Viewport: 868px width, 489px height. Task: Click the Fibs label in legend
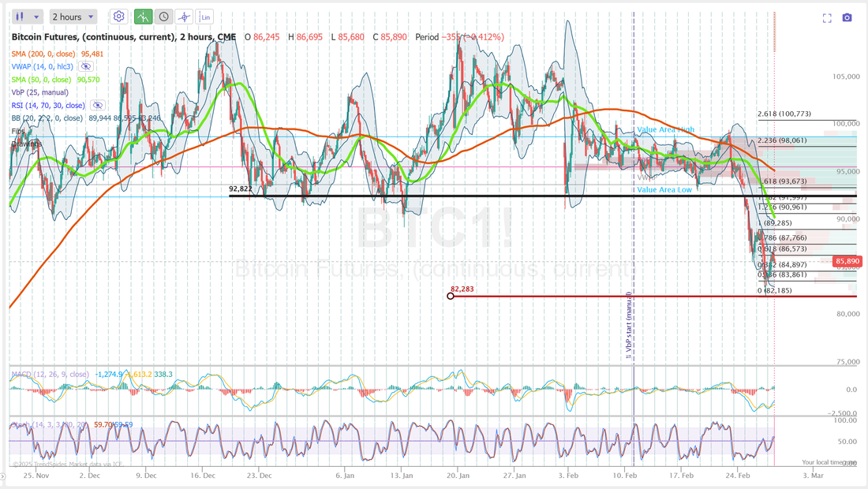[x=19, y=131]
